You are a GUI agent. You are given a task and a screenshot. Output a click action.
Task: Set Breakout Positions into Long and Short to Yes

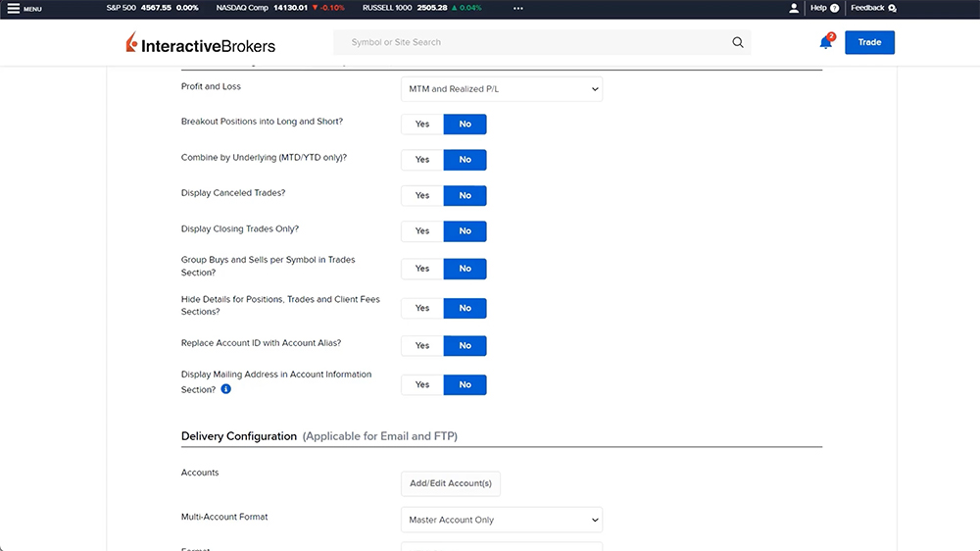click(x=422, y=125)
